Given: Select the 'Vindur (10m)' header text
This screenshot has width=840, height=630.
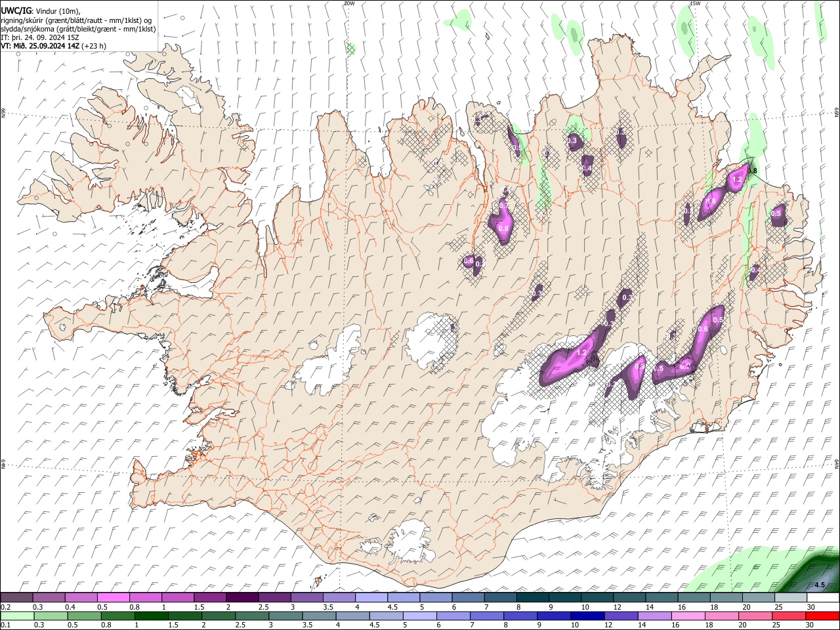Looking at the screenshot, I should [x=58, y=11].
